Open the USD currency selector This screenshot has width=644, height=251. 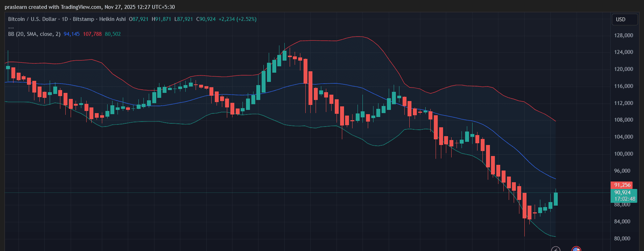pos(624,19)
